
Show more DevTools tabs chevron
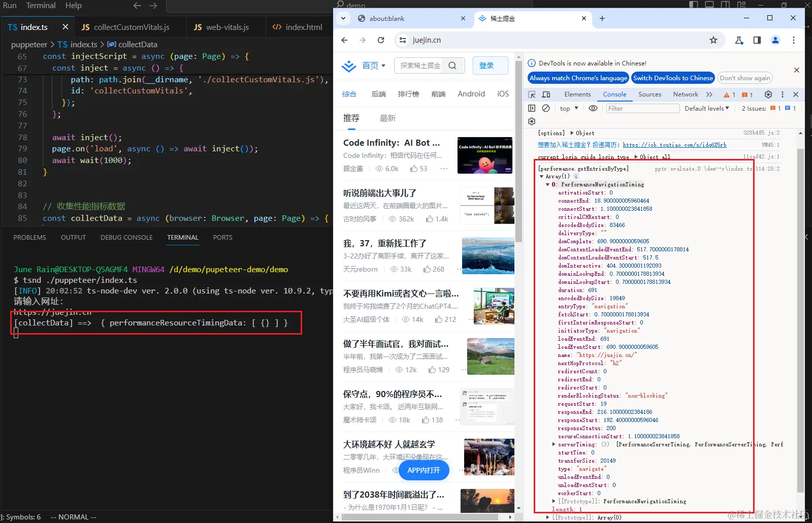[x=709, y=94]
